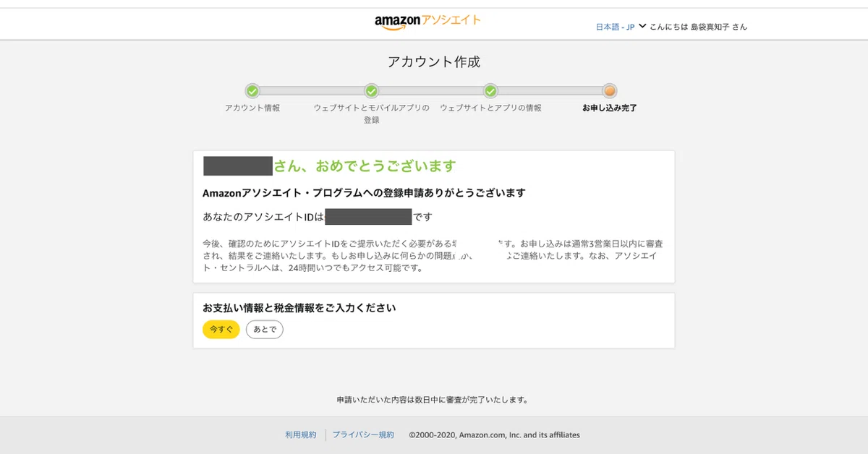
Task: Click the redacted associate ID field
Action: click(368, 217)
